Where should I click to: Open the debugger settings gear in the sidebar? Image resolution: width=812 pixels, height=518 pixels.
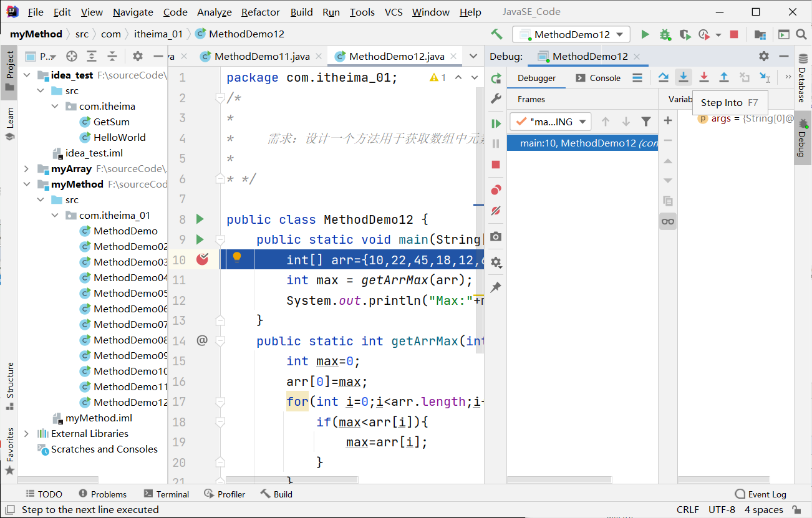496,262
